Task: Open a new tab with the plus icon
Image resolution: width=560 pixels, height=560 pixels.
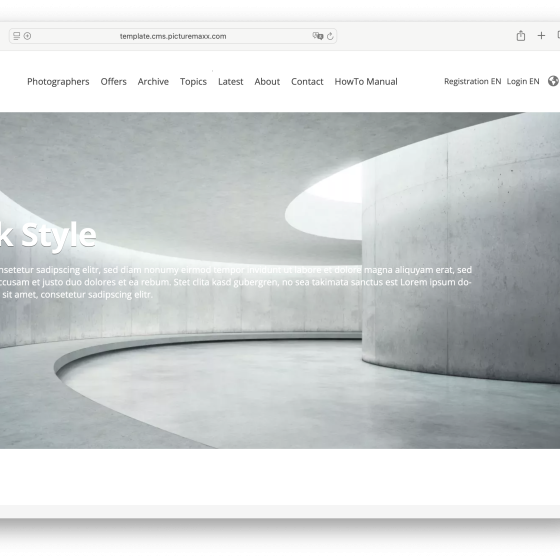Action: tap(541, 36)
